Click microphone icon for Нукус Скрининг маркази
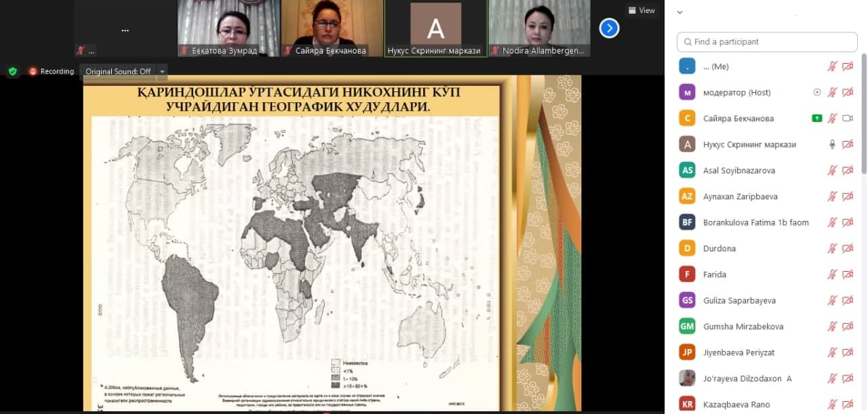This screenshot has height=414, width=868. click(x=832, y=144)
